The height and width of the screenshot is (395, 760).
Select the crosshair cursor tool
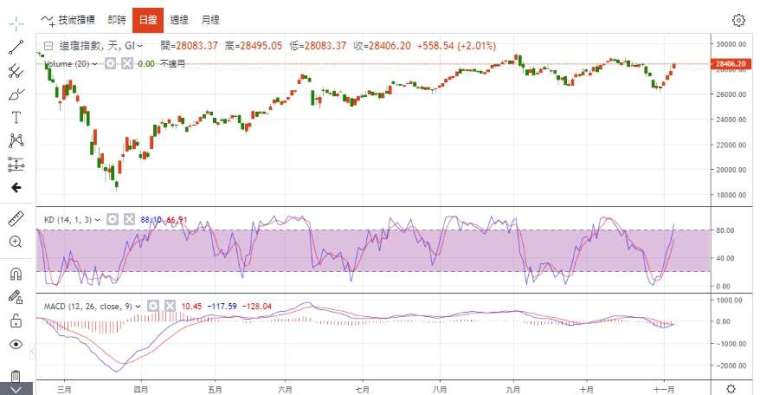pos(16,24)
